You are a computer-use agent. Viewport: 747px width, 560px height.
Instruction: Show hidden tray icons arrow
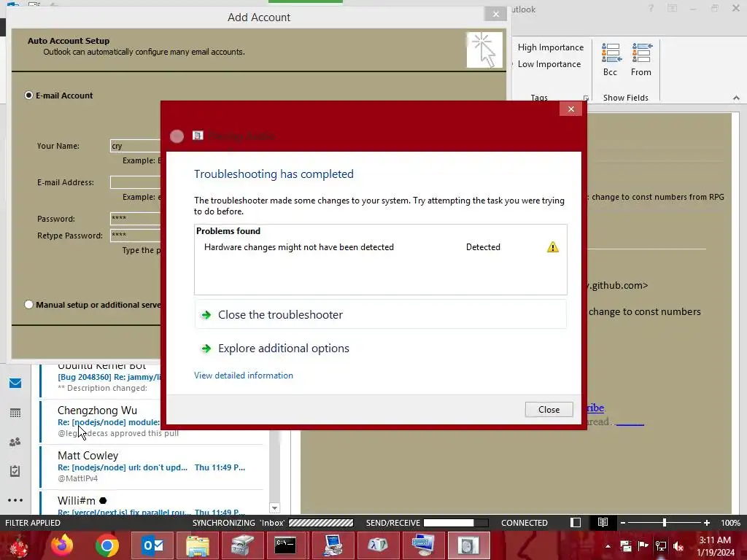(x=608, y=546)
